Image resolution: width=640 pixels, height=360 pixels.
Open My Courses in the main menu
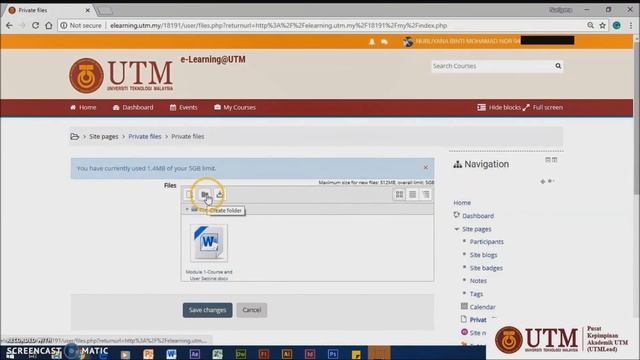pos(235,107)
